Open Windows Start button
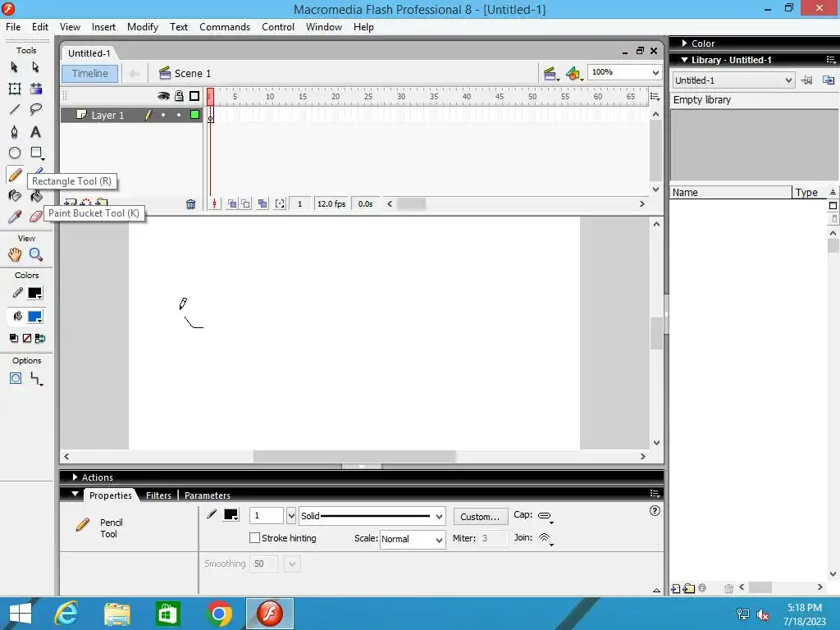 21,614
